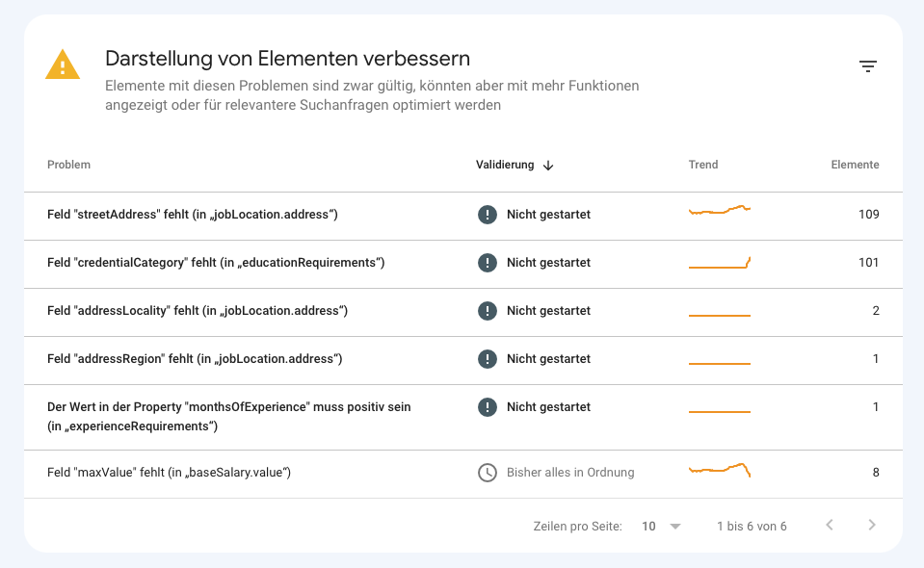Click the yellow warning triangle icon
The height and width of the screenshot is (568, 924).
click(63, 65)
